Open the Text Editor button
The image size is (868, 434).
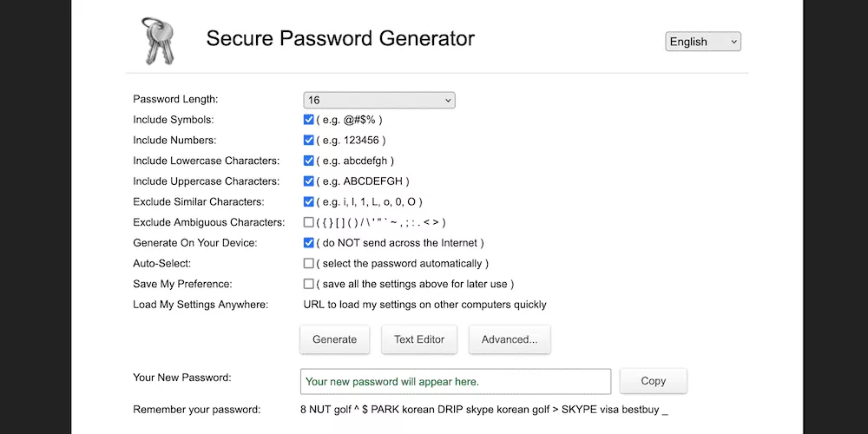tap(419, 339)
